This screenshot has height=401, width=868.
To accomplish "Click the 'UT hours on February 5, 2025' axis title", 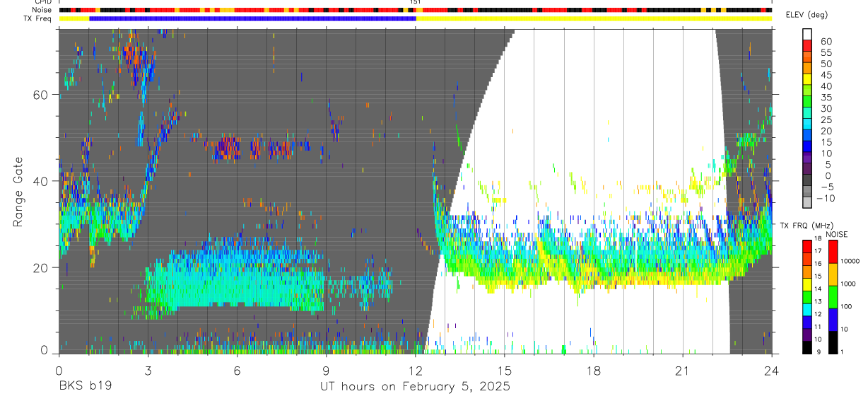I will pos(416,387).
